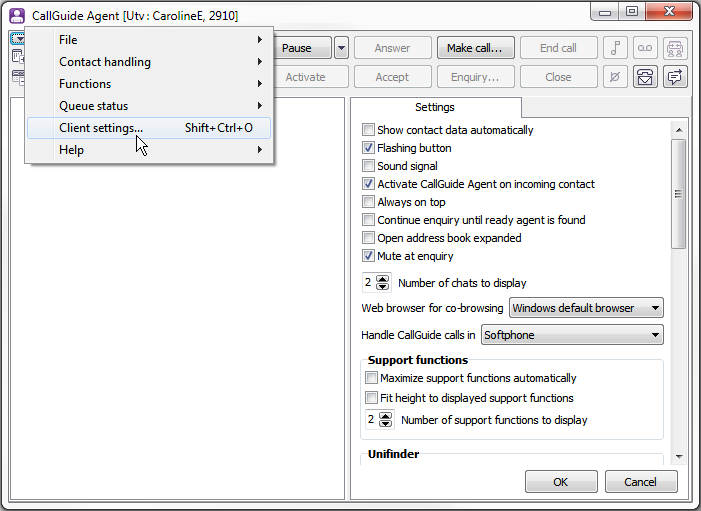Tick the Always on top checkbox
Image resolution: width=701 pixels, height=511 pixels.
[x=368, y=202]
